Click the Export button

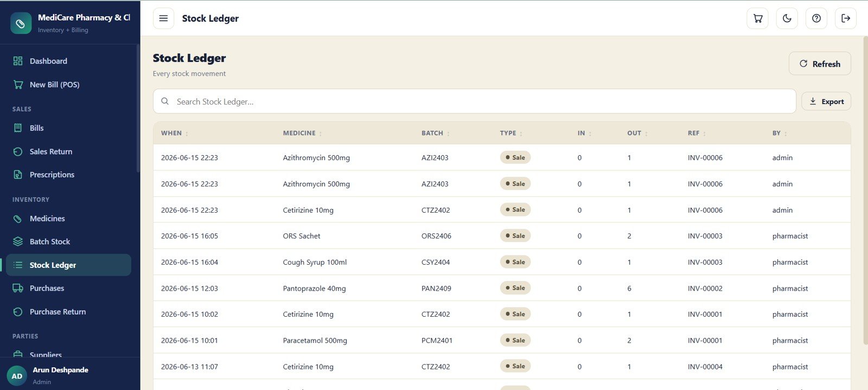826,101
